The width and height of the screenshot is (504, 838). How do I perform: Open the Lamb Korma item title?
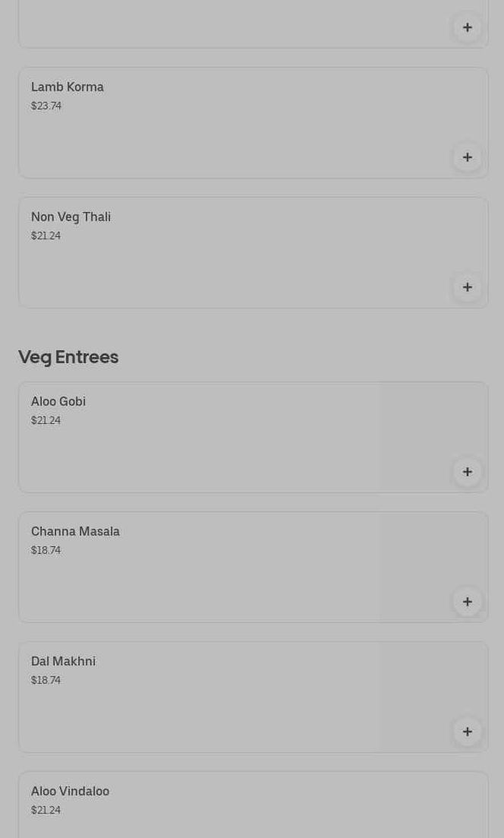point(68,87)
